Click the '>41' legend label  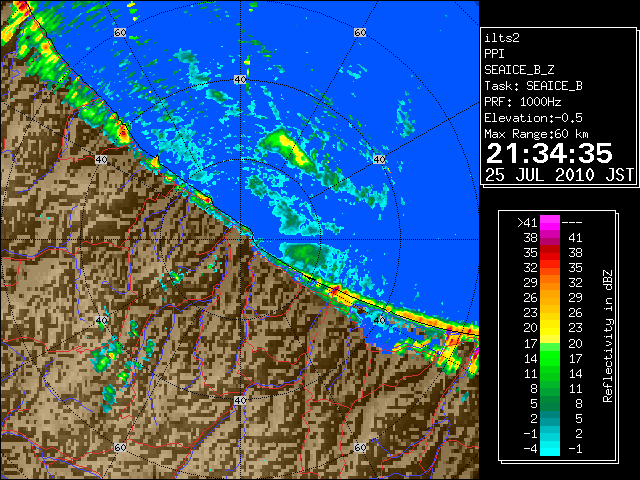click(527, 222)
